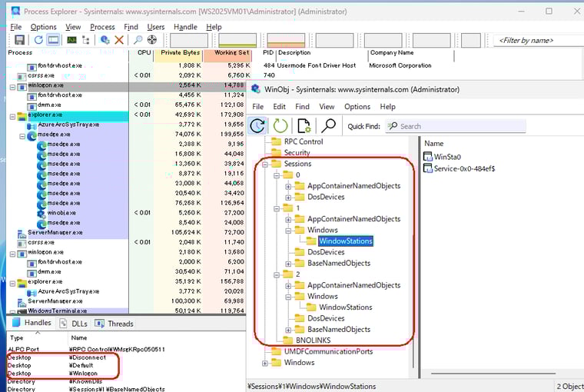Click into the WinObj Quick Find search box

pos(456,126)
